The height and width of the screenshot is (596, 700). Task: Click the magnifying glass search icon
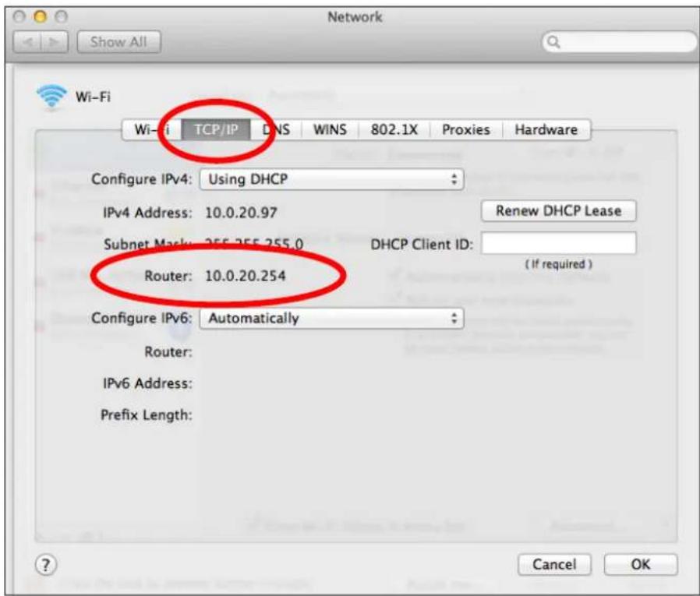coord(553,42)
